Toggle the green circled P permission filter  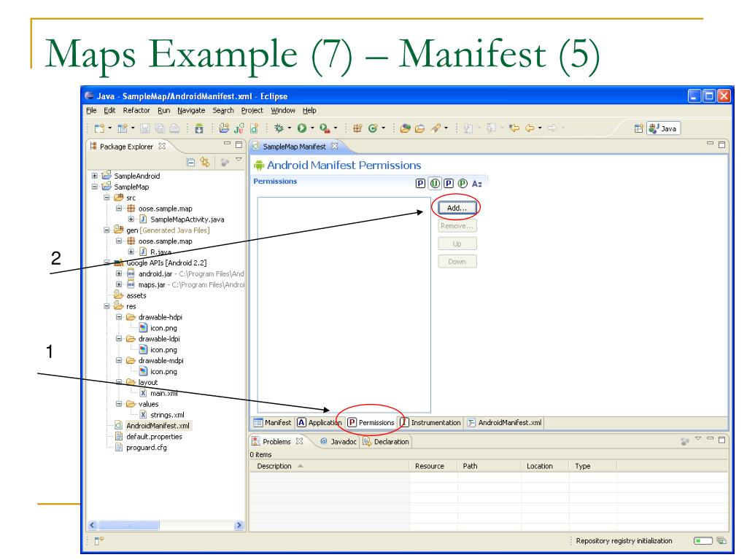[462, 183]
